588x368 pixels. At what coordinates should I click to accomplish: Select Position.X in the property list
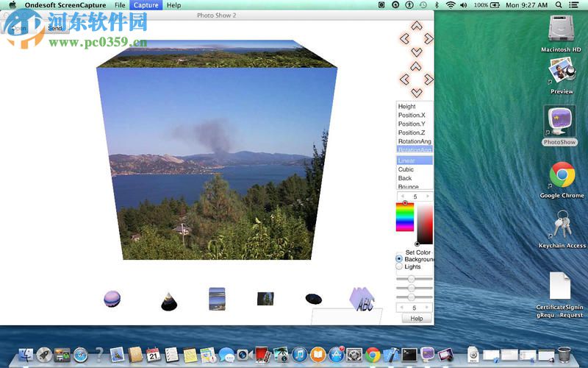415,116
